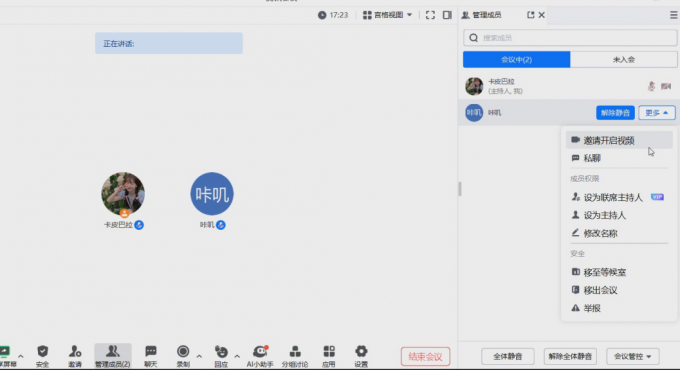Click the search magnifier icon in member search

click(474, 38)
